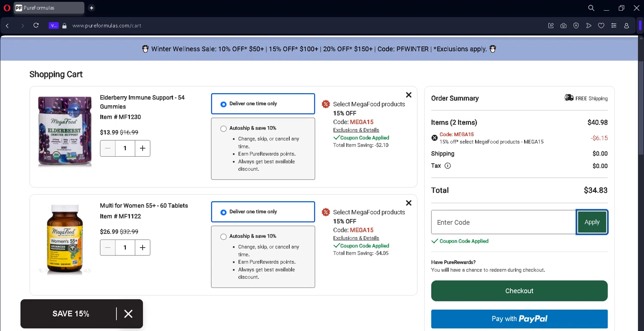Screen dimensions: 644x331
Task: Click Multi for Women quantity field showing 1
Action: coord(125,248)
